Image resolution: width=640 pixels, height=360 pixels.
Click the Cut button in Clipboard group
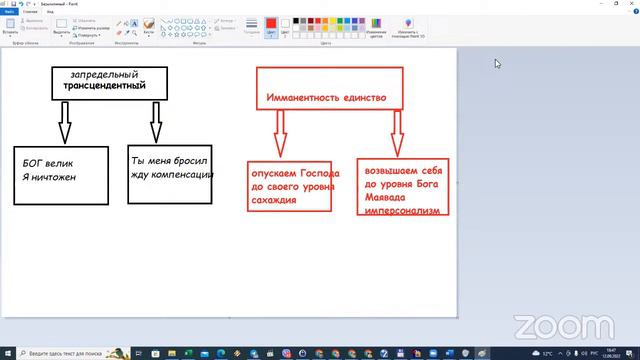[x=32, y=20]
